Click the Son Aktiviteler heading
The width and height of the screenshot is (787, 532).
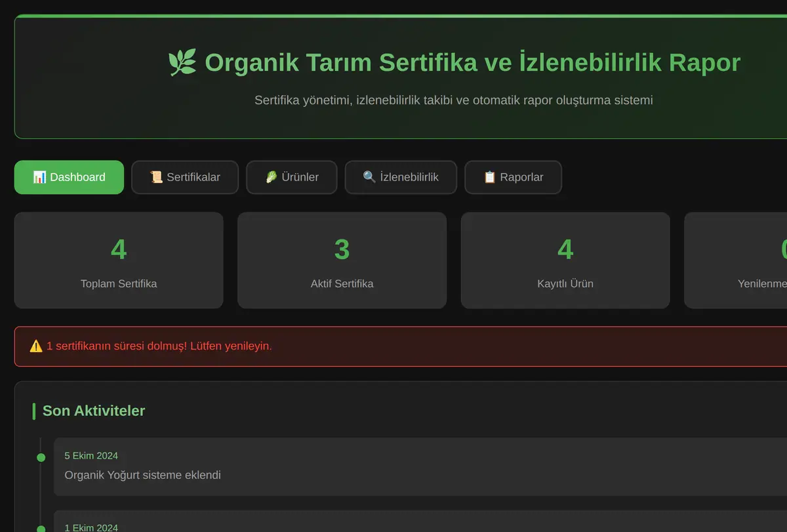94,411
